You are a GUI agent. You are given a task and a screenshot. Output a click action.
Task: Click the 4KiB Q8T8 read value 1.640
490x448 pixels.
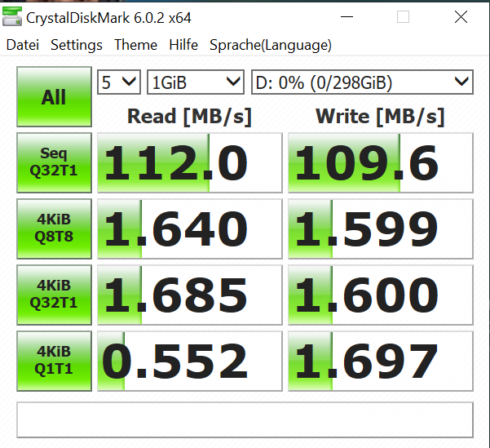[x=190, y=228]
